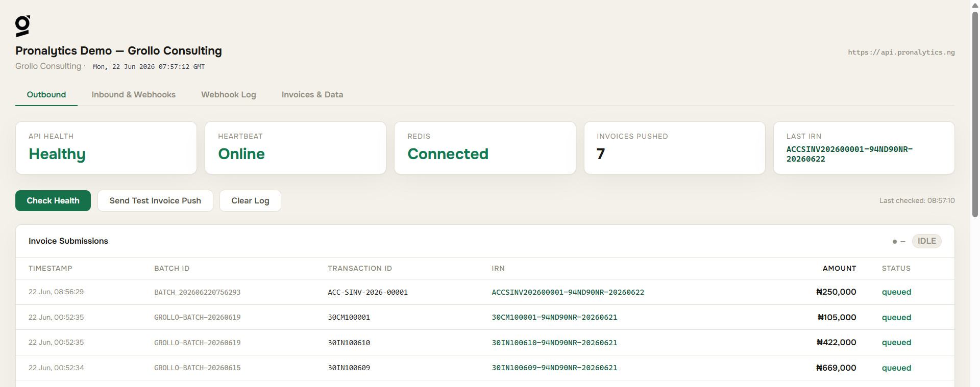
Task: Click transaction ID 30CM100001
Action: click(349, 317)
